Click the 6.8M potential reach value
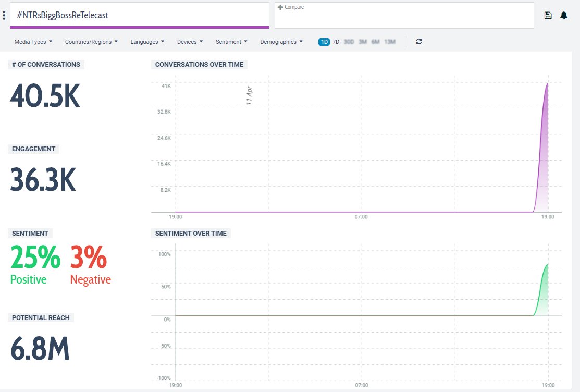 40,348
